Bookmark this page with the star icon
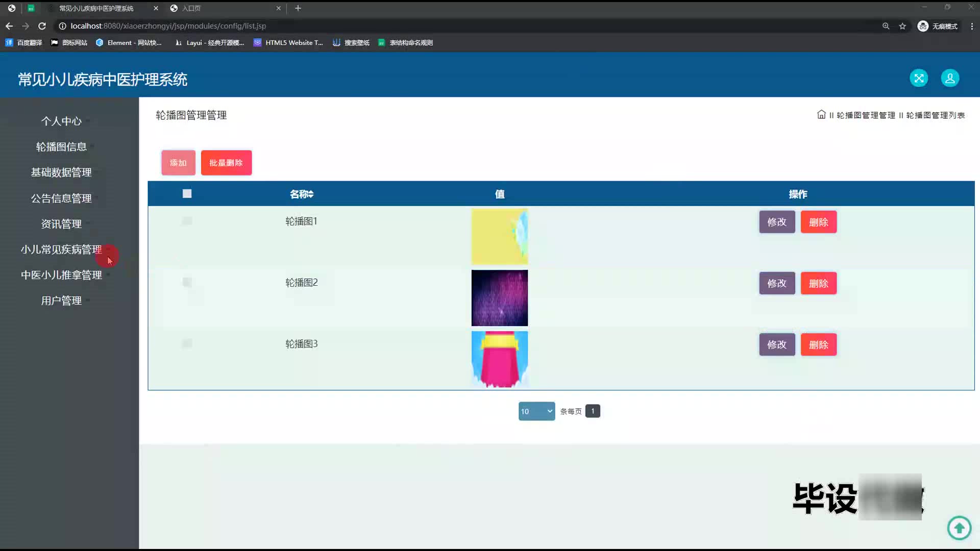The height and width of the screenshot is (551, 980). click(902, 26)
